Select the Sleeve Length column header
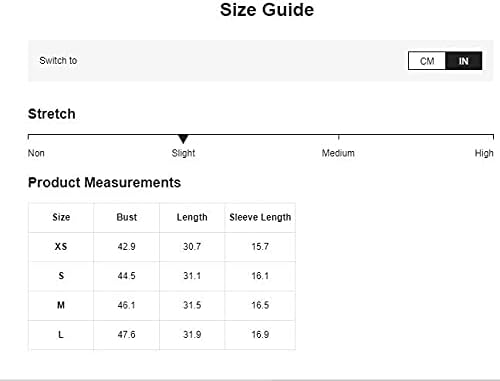Screen dimensions: 500x381 point(260,217)
